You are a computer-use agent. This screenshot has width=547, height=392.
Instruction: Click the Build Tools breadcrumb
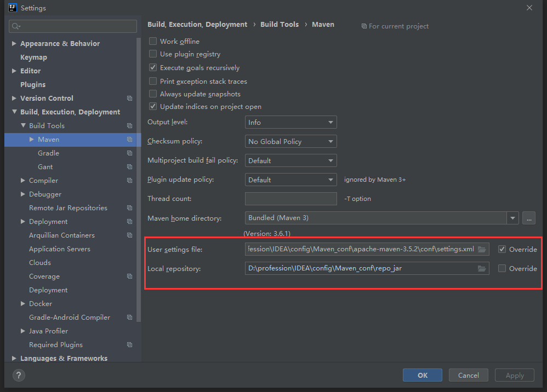[280, 24]
